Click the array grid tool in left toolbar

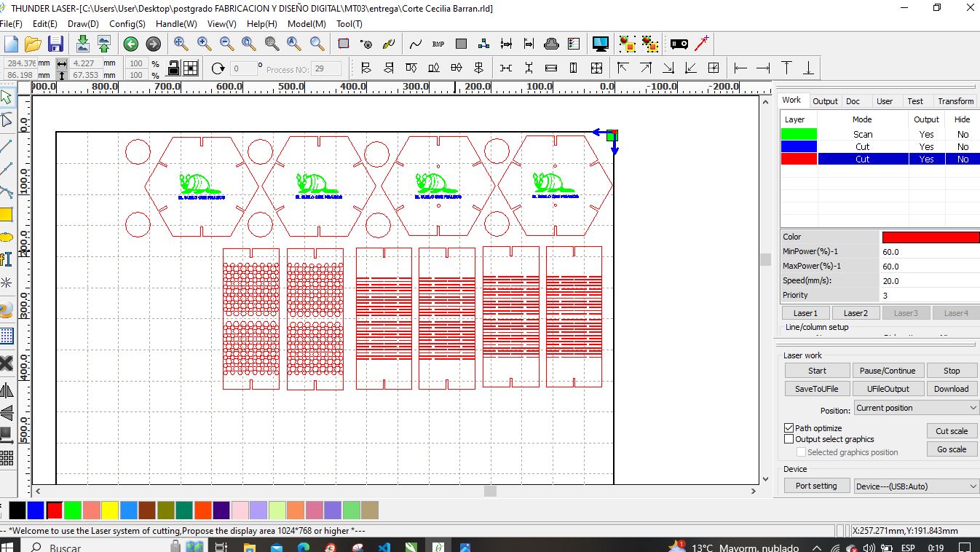click(6, 458)
